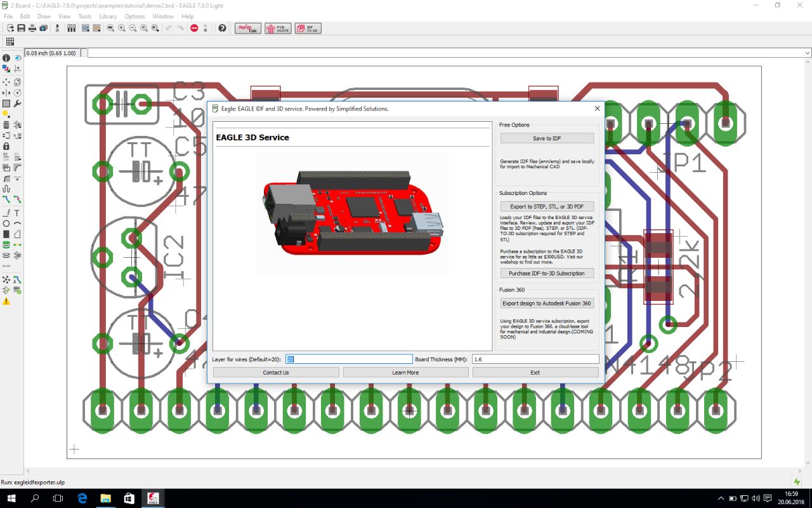The image size is (812, 508).
Task: Open the Edit menu
Action: [x=25, y=16]
